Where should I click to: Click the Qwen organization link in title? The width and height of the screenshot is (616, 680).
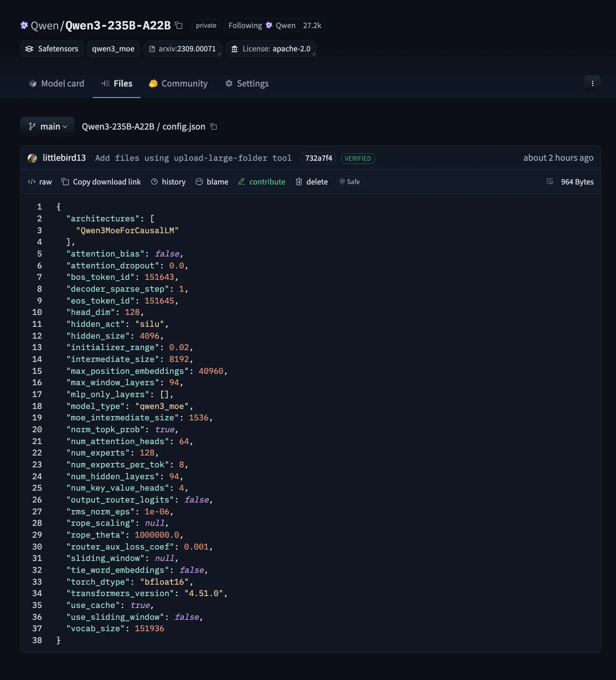click(44, 25)
